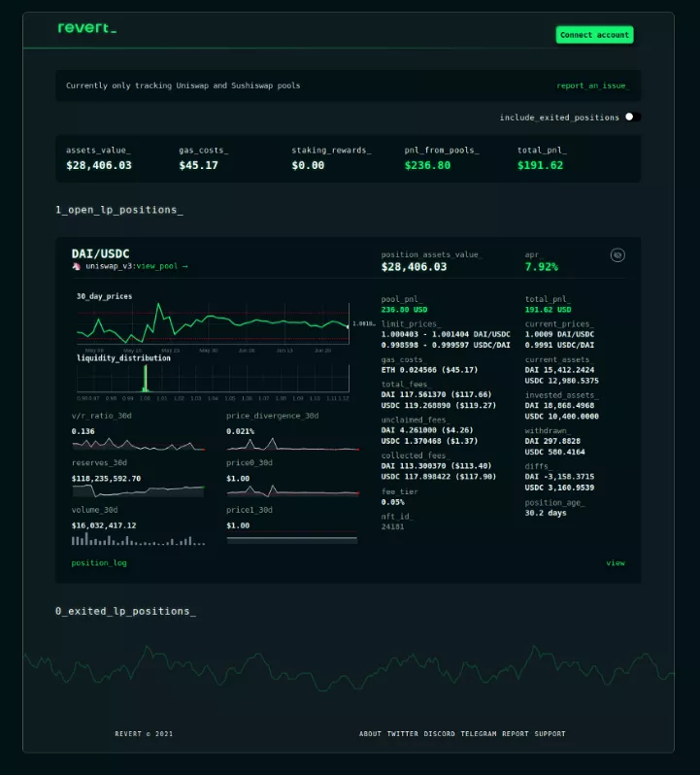Open the TWITTER footer link

pyautogui.click(x=402, y=734)
